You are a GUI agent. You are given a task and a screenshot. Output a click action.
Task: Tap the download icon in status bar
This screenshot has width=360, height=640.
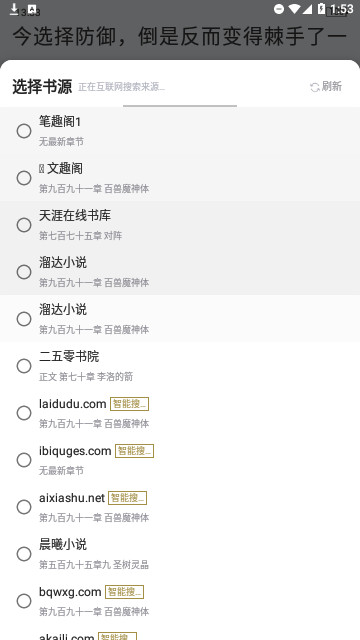pyautogui.click(x=14, y=9)
